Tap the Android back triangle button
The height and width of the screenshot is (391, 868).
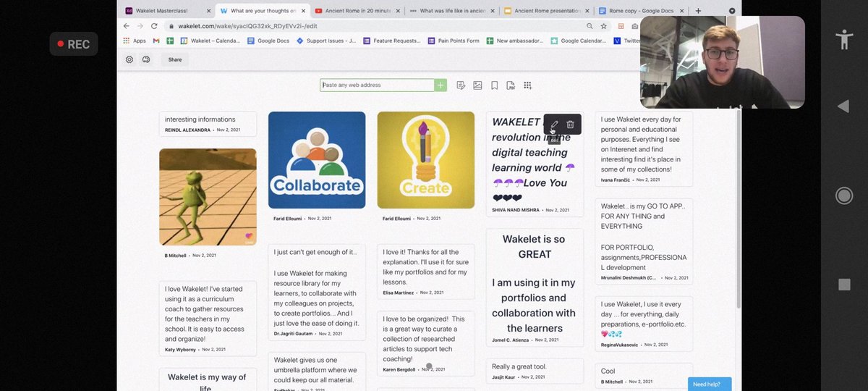click(843, 106)
